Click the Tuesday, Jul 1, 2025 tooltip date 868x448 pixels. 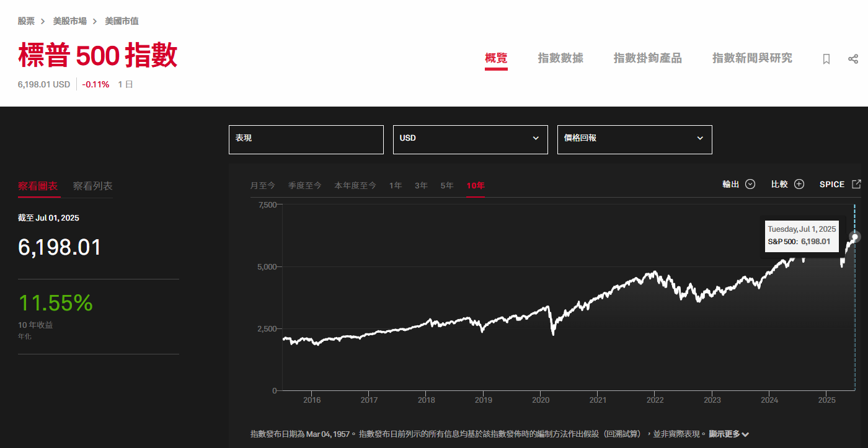point(802,229)
